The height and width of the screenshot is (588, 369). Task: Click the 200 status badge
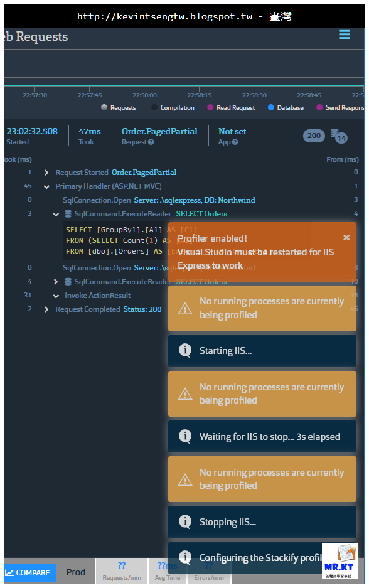click(x=314, y=136)
